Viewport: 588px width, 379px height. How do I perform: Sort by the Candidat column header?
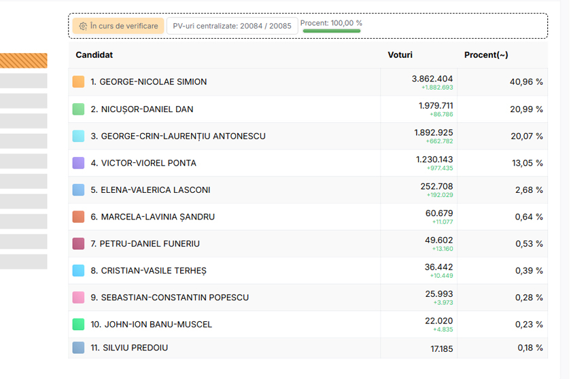(x=94, y=55)
